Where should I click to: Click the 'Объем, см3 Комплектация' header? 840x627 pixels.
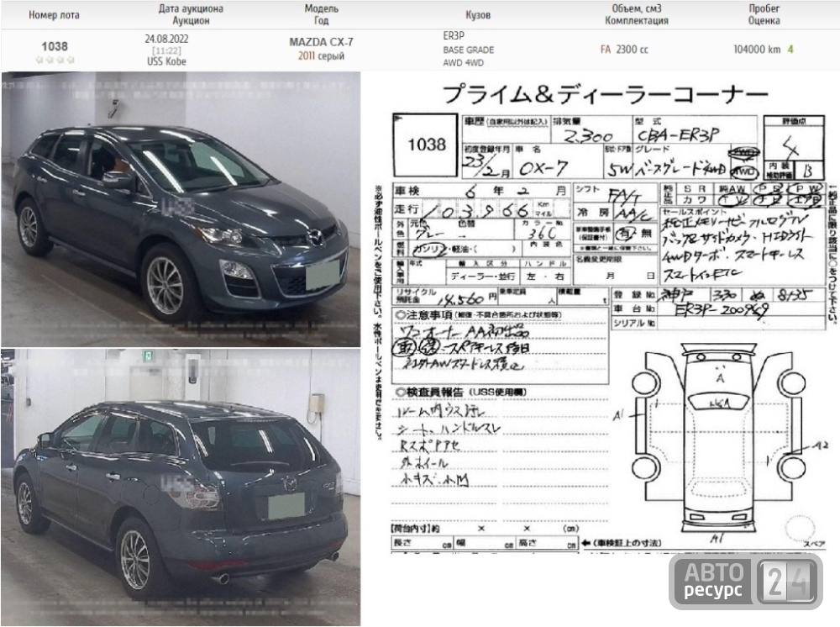click(x=637, y=14)
